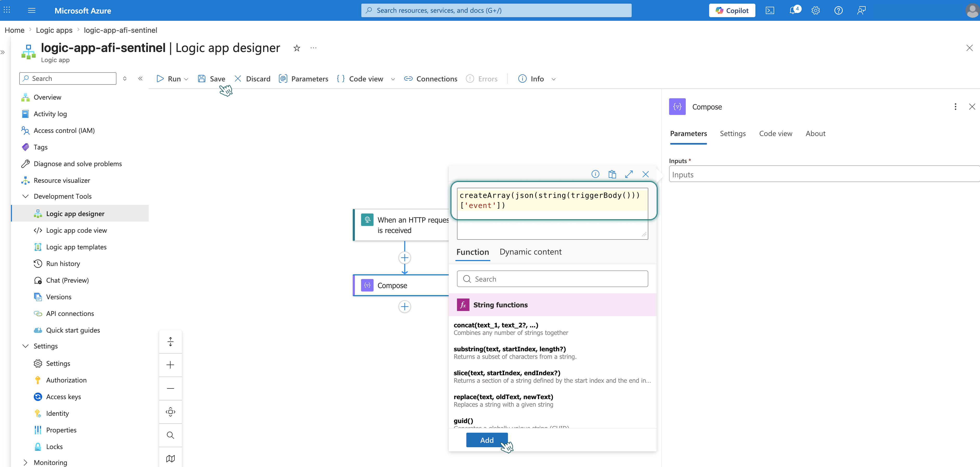Close the expression editor popup
980x467 pixels.
click(x=646, y=174)
